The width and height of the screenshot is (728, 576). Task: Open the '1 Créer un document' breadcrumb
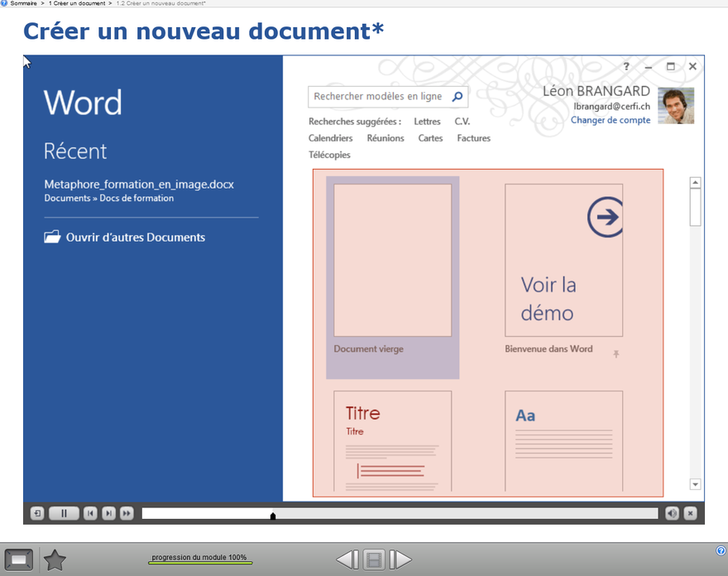76,3
